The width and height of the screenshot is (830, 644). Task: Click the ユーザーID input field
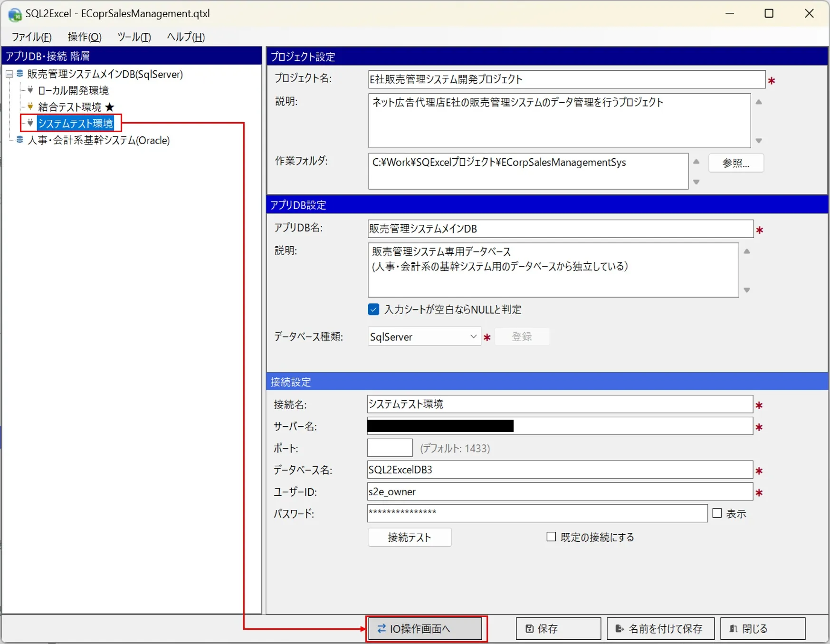tap(560, 491)
